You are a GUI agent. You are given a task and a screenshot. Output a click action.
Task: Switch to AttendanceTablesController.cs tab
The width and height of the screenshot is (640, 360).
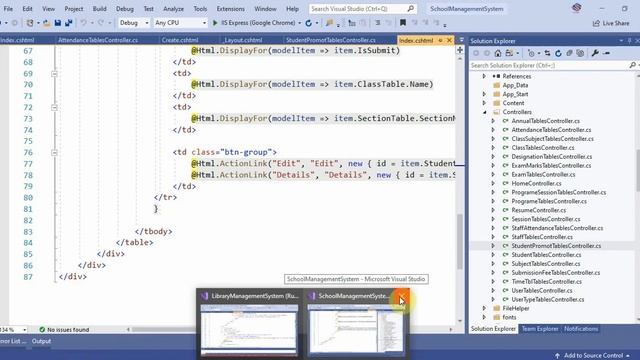click(x=98, y=40)
